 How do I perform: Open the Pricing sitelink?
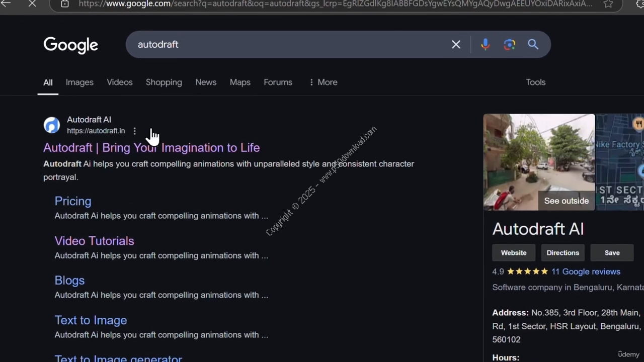tap(73, 201)
